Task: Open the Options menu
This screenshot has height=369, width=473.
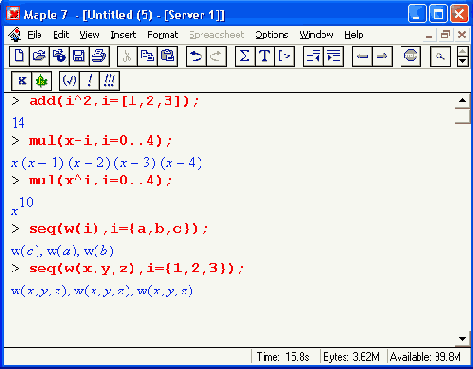Action: pos(272,35)
